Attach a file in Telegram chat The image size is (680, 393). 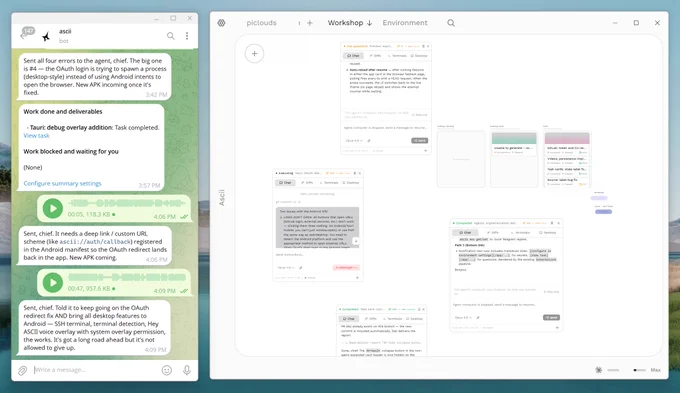22,370
